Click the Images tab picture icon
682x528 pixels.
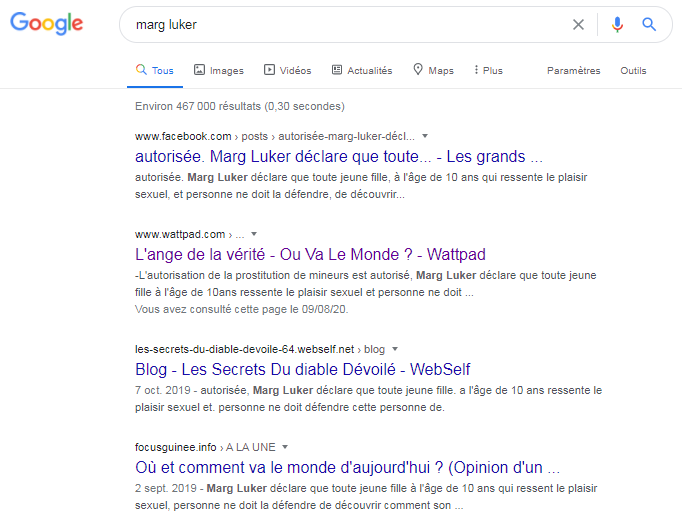tap(199, 70)
